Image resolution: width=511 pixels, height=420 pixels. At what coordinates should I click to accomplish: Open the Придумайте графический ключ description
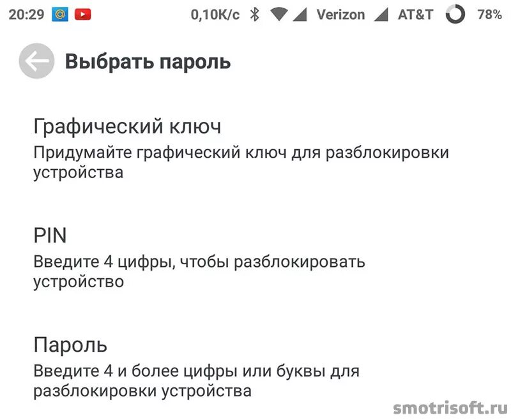(241, 163)
